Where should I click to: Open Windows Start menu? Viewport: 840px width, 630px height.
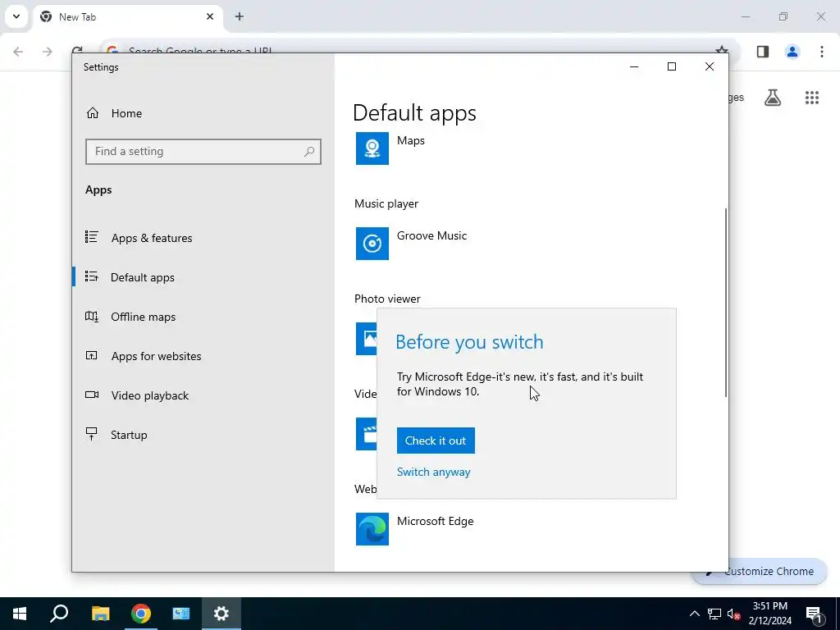pyautogui.click(x=20, y=614)
